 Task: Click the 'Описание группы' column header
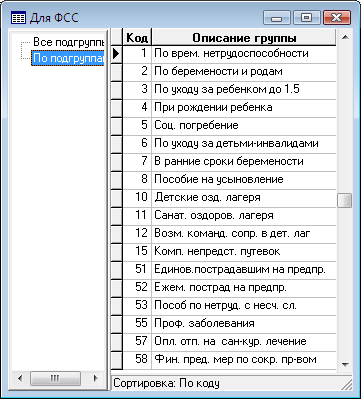(x=244, y=37)
